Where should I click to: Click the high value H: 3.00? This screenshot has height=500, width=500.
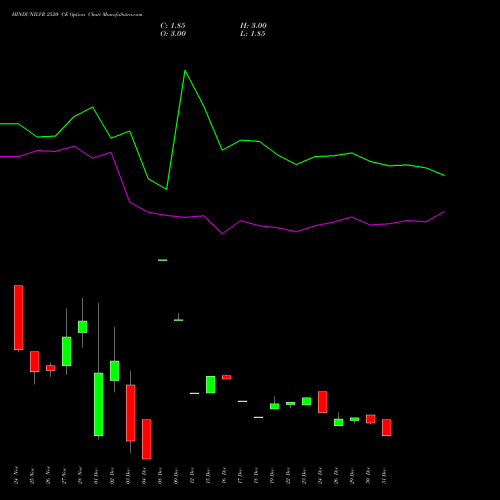pos(253,26)
